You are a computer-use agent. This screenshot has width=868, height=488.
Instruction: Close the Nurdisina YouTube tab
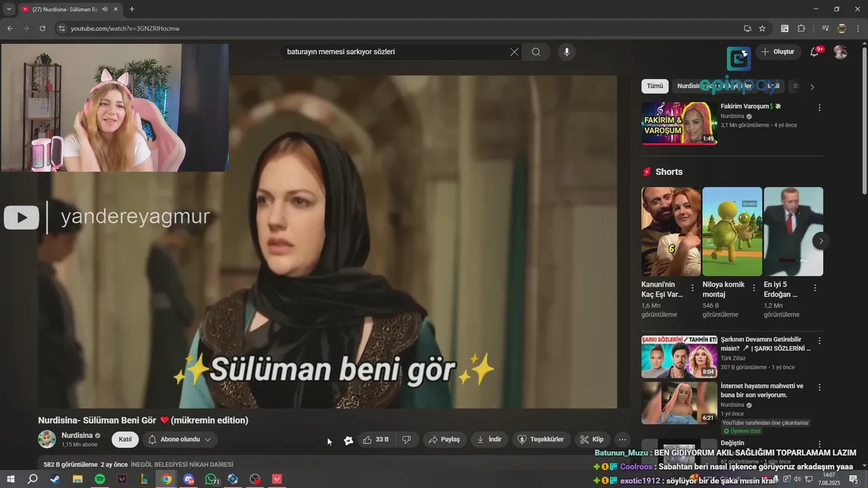pyautogui.click(x=116, y=9)
